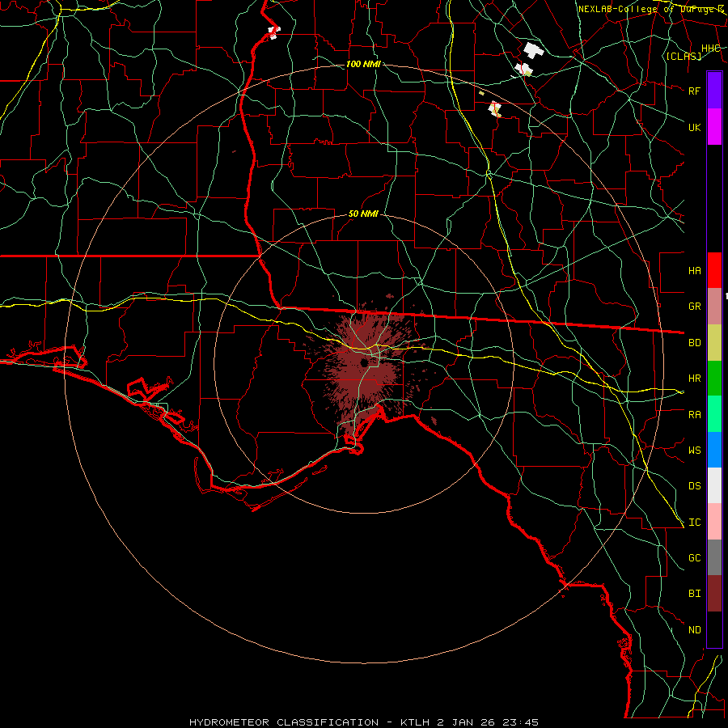
Task: Click the dark radar site dot at center
Action: point(364,362)
